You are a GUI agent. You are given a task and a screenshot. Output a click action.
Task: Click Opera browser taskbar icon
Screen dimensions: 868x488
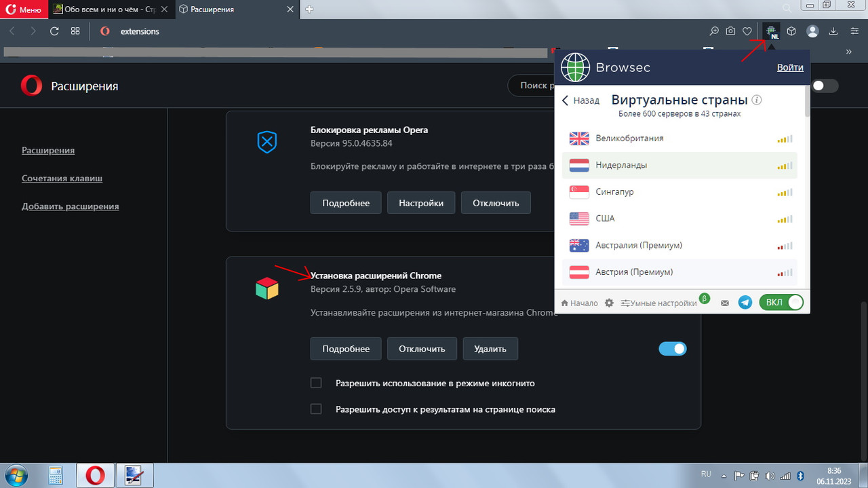point(95,475)
